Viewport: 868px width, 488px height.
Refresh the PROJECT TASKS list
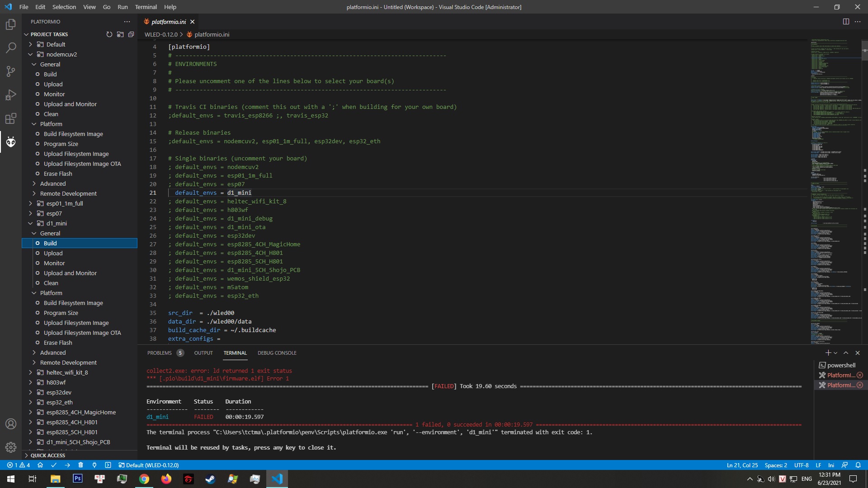coord(109,34)
